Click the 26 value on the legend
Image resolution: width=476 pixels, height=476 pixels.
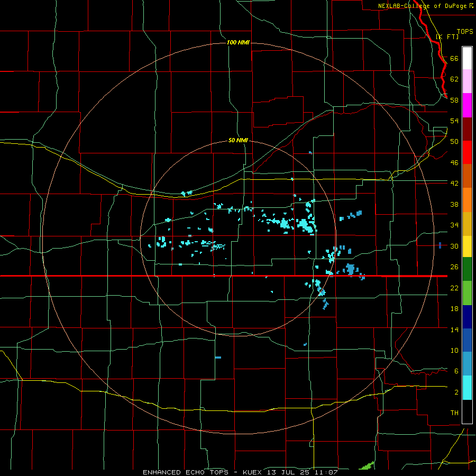[454, 267]
